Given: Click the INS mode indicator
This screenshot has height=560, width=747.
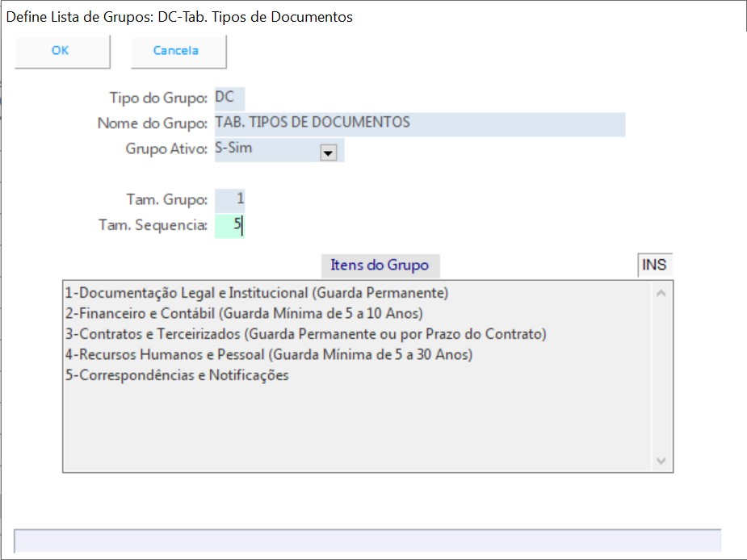Looking at the screenshot, I should pyautogui.click(x=654, y=265).
